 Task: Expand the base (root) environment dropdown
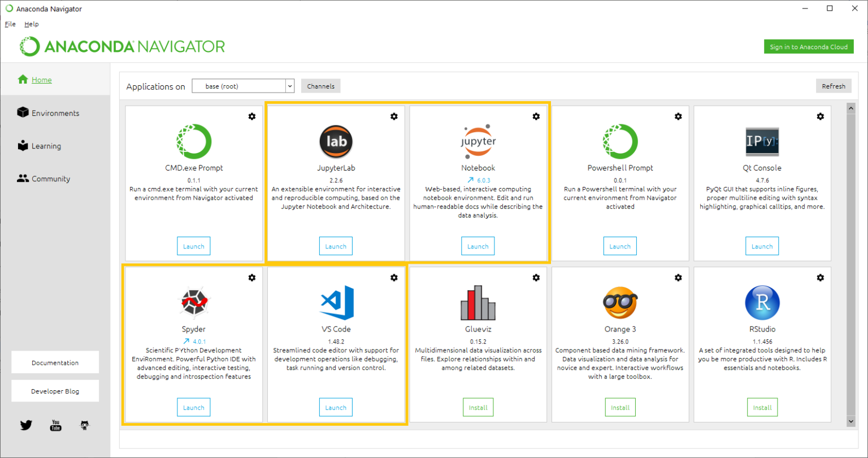[290, 86]
